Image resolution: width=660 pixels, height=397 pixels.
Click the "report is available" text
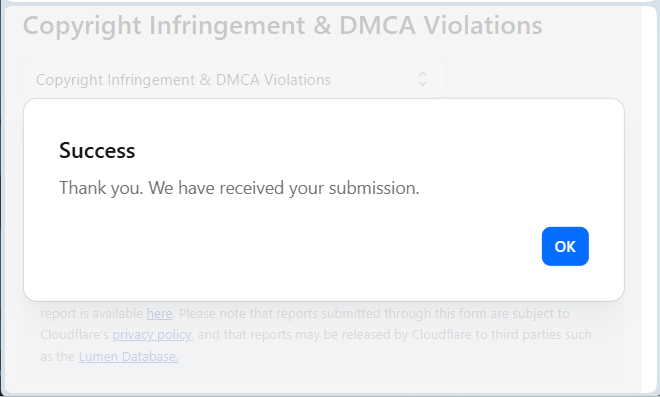[x=92, y=314]
